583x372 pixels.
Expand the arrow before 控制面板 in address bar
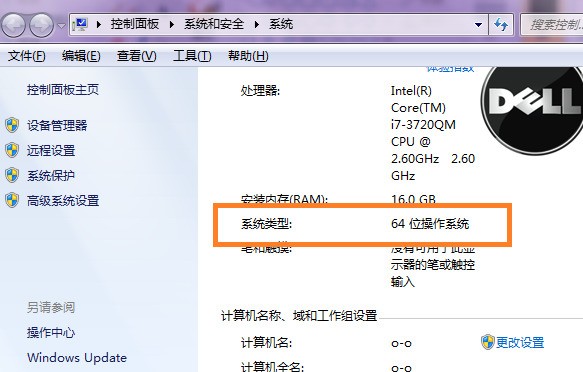[99, 25]
